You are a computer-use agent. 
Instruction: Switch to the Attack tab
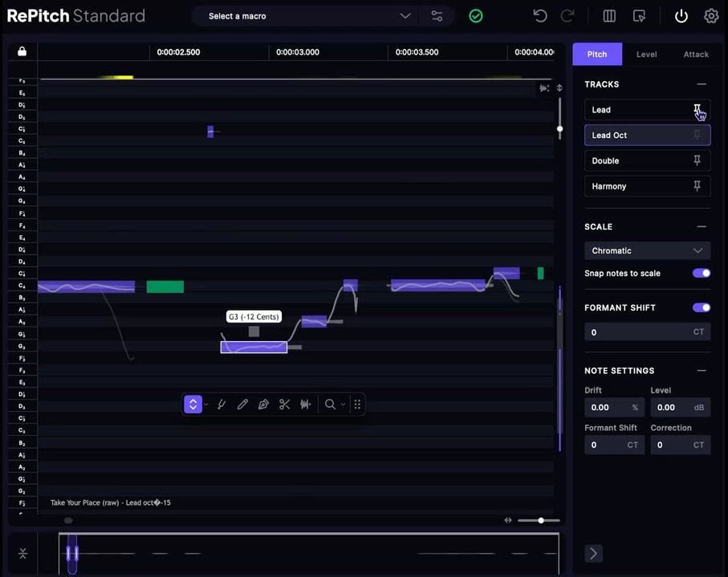point(696,55)
